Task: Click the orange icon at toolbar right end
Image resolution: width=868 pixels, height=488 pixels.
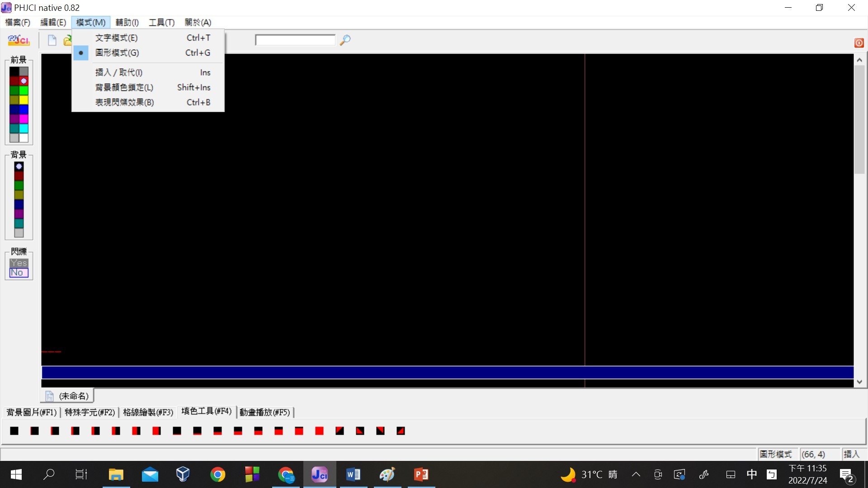Action: click(x=859, y=43)
